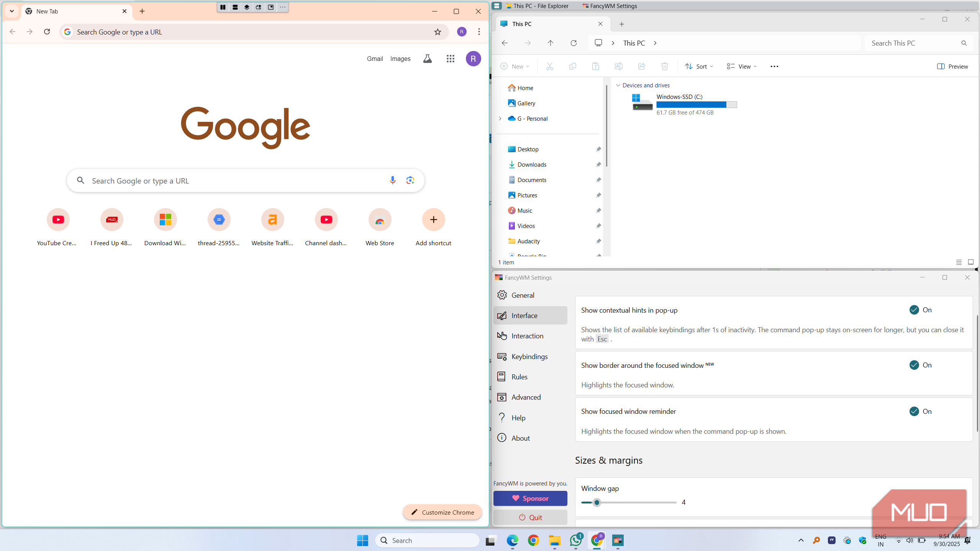Open the Google apps grid

click(x=451, y=59)
